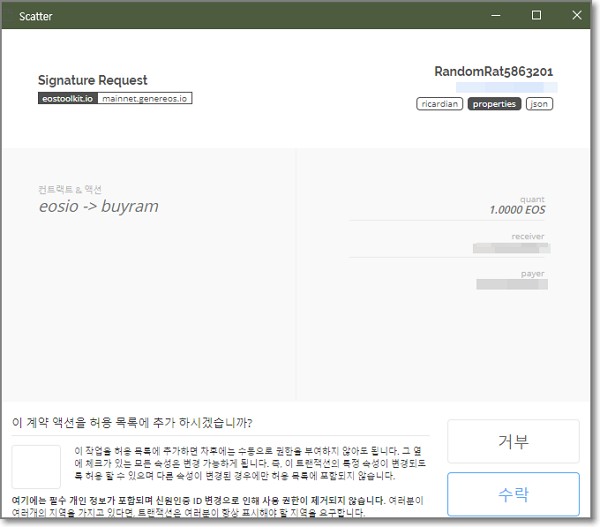
Task: Click the 거부 (Deny) button
Action: [513, 441]
